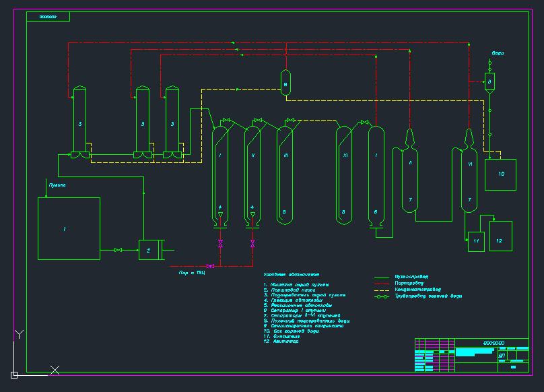Click legend row '2. Поршневой насос'
Image resolution: width=544 pixels, height=392 pixels.
pyautogui.click(x=290, y=290)
